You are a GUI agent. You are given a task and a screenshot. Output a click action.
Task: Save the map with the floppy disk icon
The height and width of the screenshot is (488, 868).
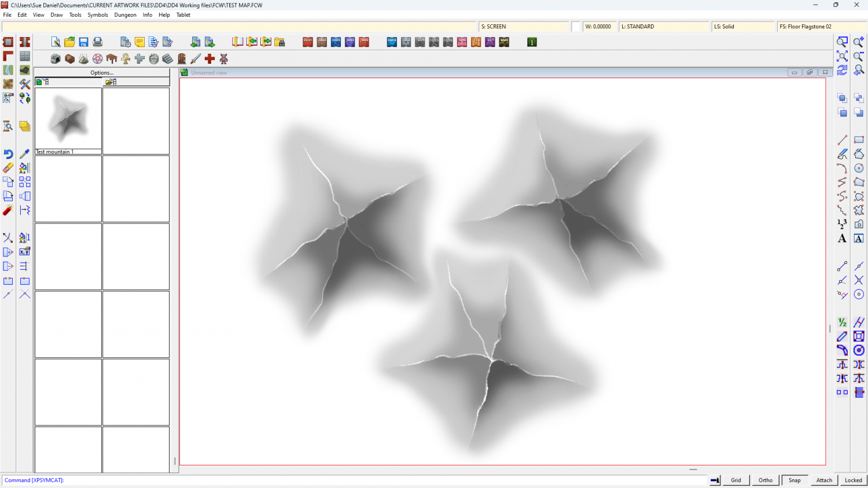[84, 42]
